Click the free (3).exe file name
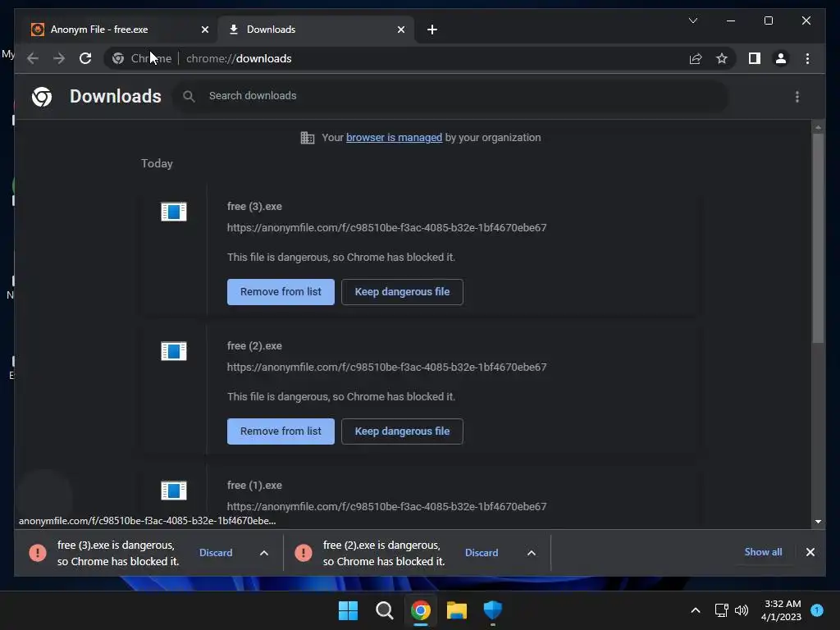Image resolution: width=840 pixels, height=630 pixels. pyautogui.click(x=254, y=206)
